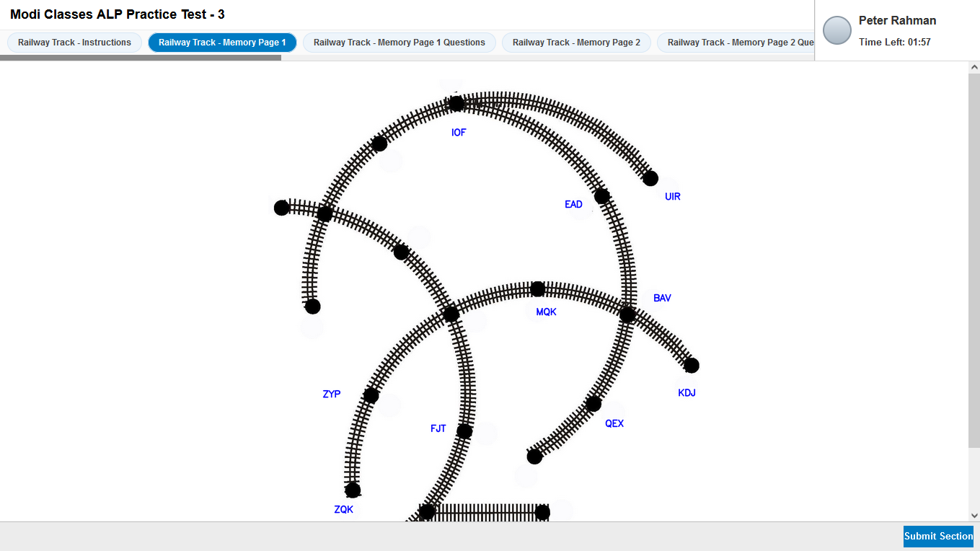Select Railway Track - Memory Page 1 tab
This screenshot has height=551, width=980.
[222, 43]
